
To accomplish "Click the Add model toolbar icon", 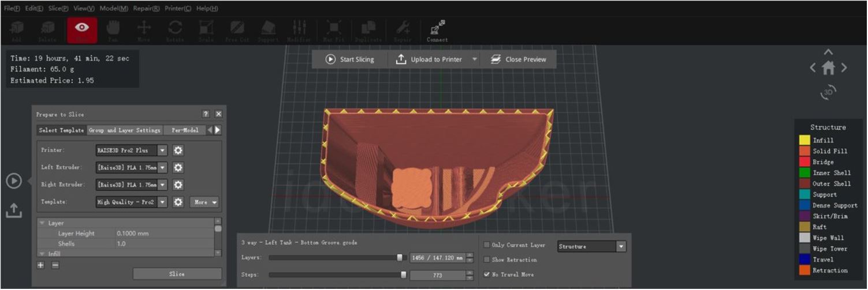I will tap(17, 30).
